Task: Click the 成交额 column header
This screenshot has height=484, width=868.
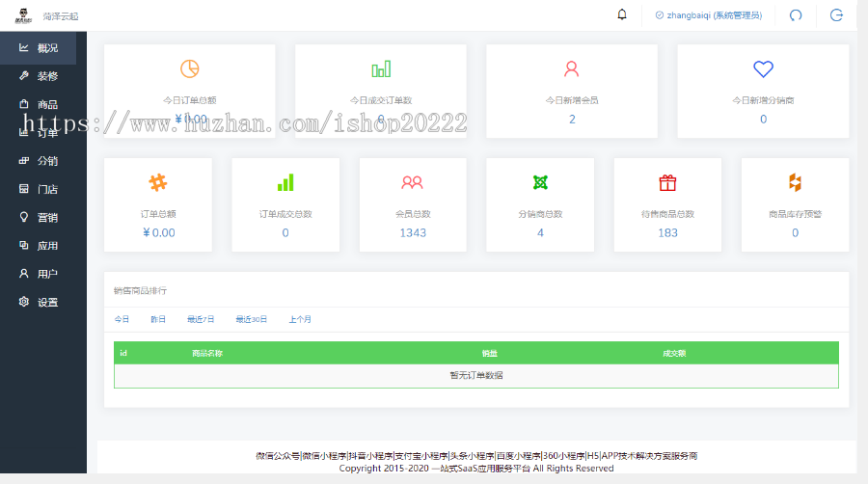Action: pyautogui.click(x=674, y=353)
